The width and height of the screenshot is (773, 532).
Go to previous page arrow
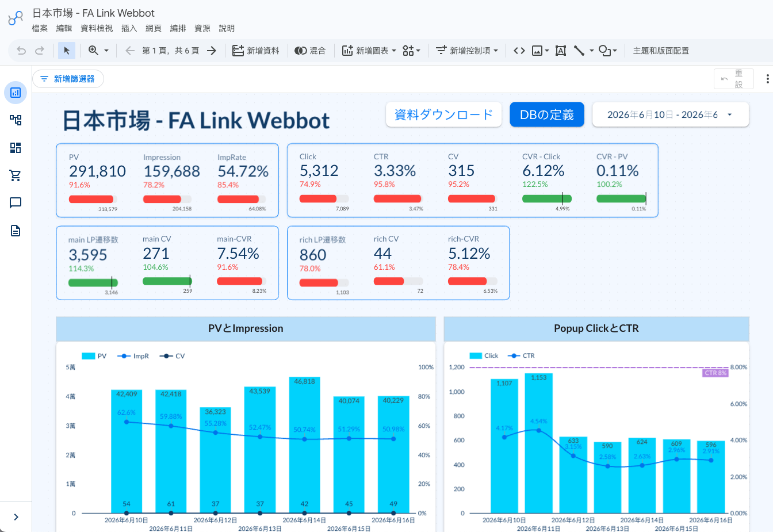point(130,51)
